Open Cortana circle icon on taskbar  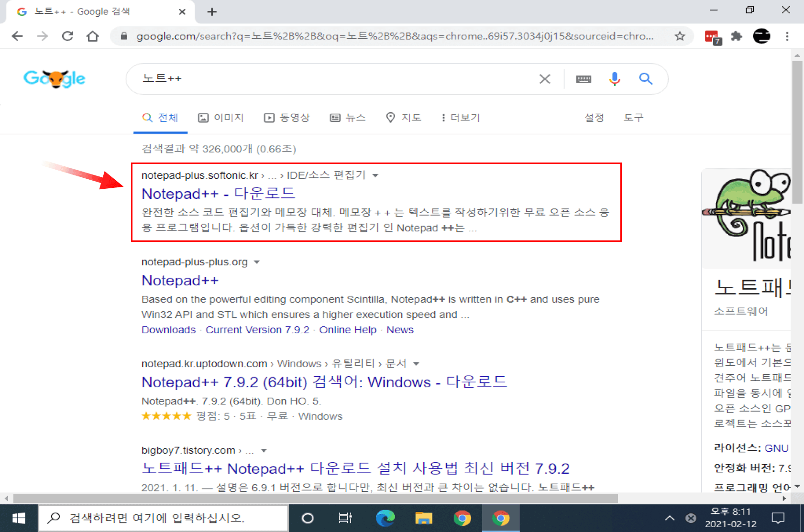click(x=308, y=518)
